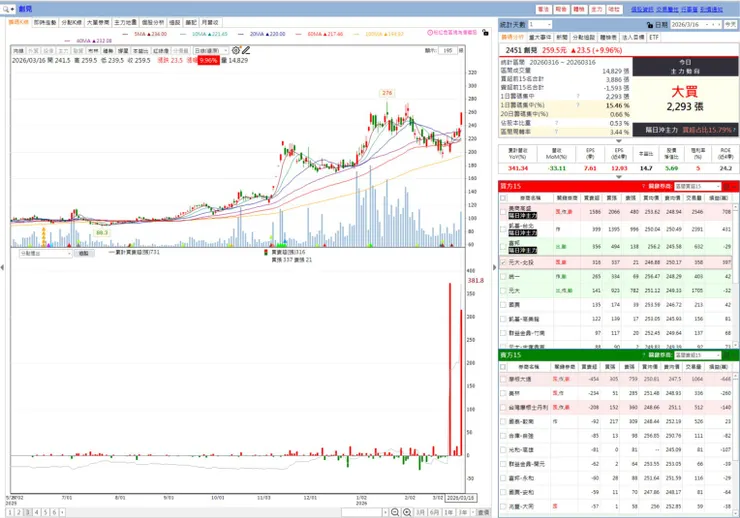Viewport: 740px width, 518px height.
Task: Click next-day arrow in date field
Action: (719, 25)
